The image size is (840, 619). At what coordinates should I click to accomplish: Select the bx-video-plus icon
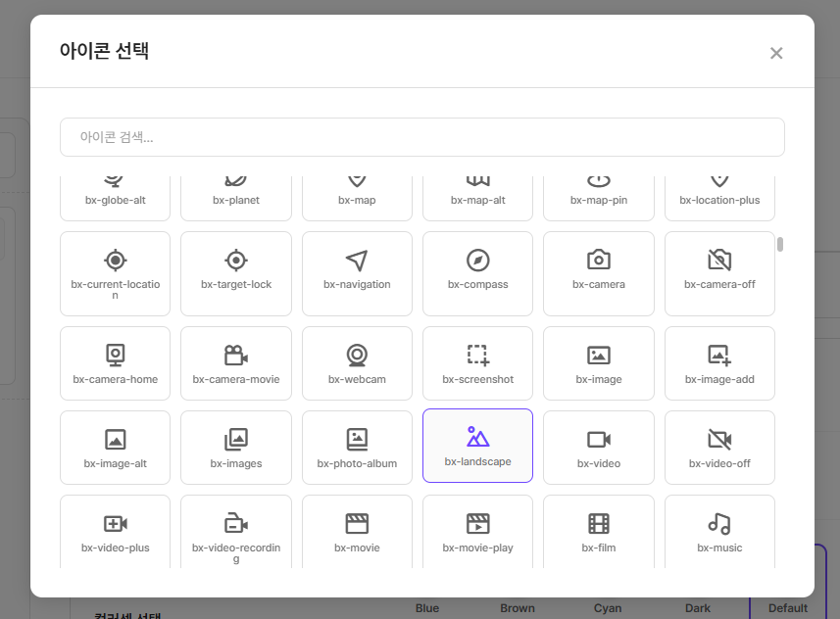point(115,531)
